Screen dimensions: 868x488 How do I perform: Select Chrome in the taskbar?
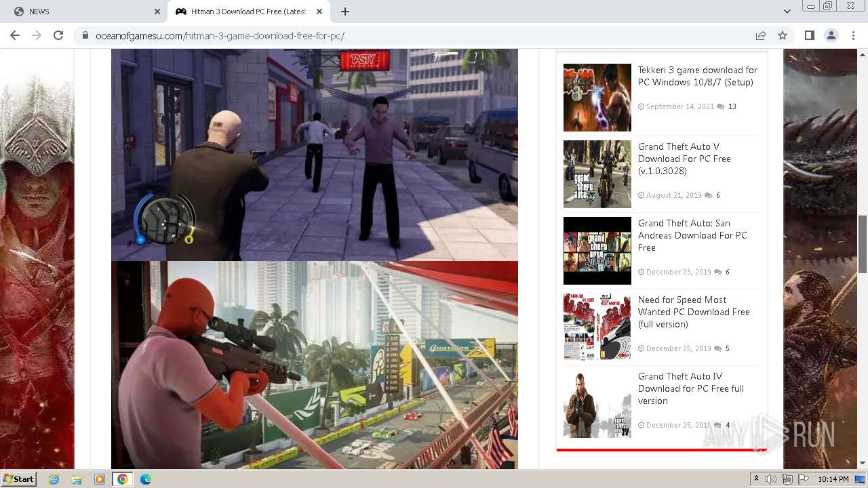123,479
